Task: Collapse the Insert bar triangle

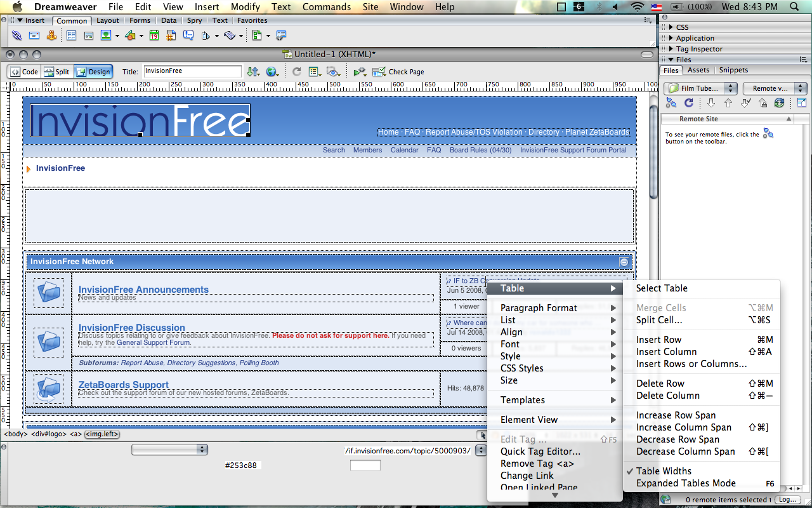Action: [20, 20]
